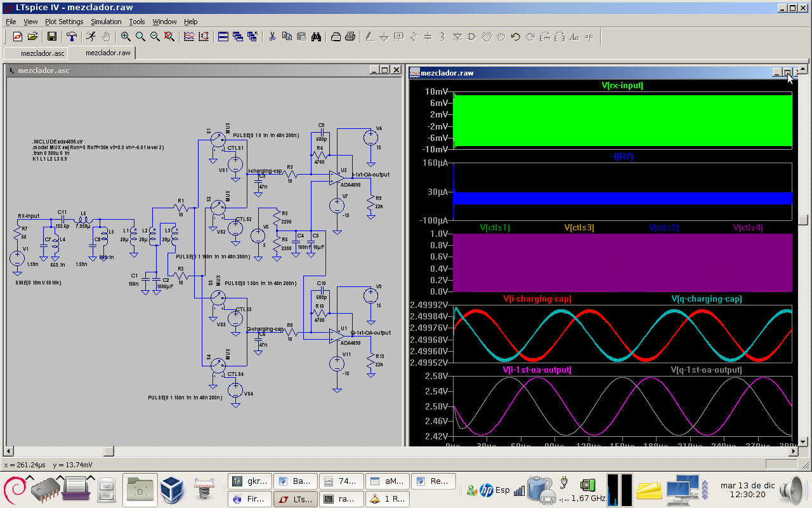
Task: Click the volume speaker icon in the system tray
Action: click(793, 490)
